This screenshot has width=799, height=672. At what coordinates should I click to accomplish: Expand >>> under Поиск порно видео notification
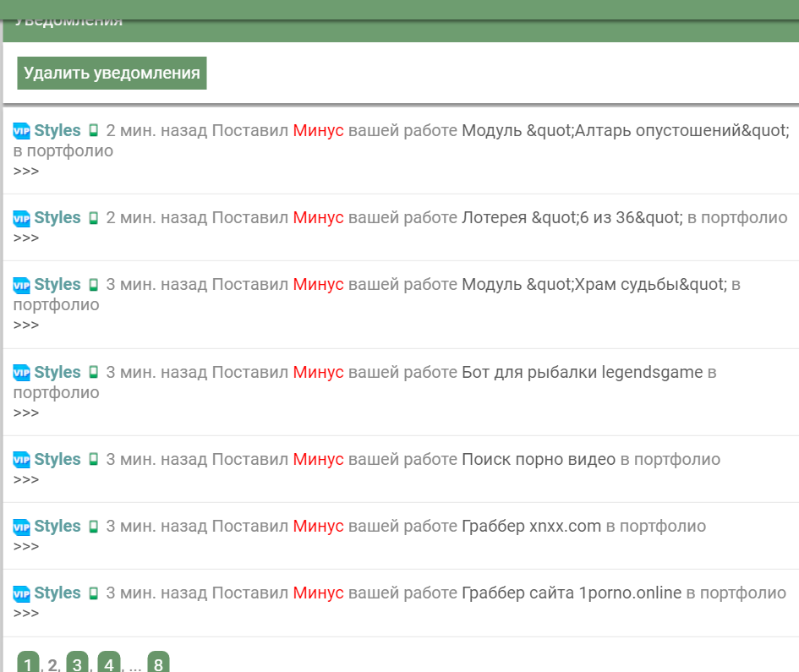(26, 480)
